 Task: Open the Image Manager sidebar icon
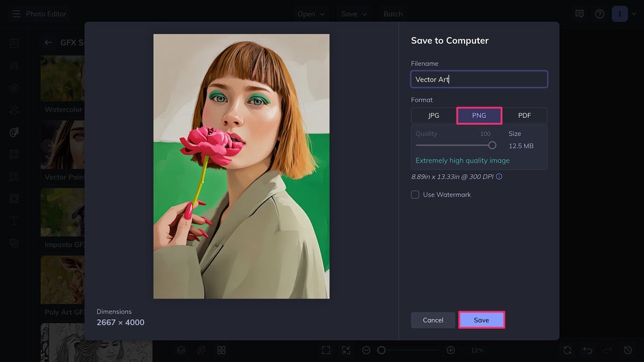(x=14, y=43)
